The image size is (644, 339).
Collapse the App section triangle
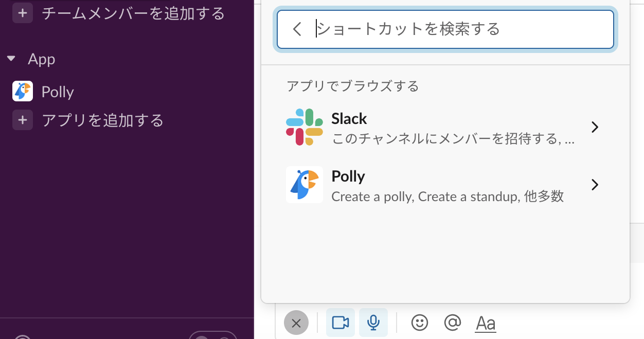tap(11, 59)
